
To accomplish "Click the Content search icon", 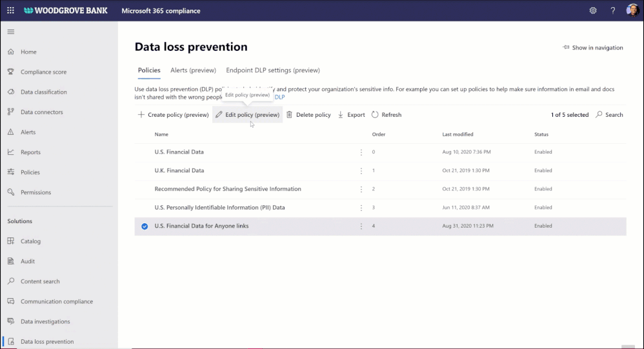I will 11,281.
